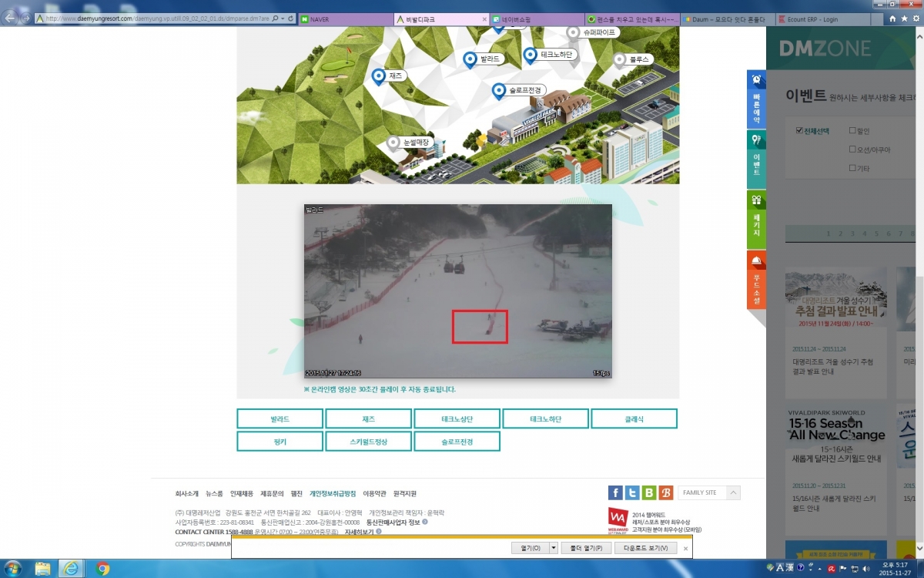This screenshot has width=924, height=578.
Task: Open the Twitter social link in footer
Action: (632, 493)
